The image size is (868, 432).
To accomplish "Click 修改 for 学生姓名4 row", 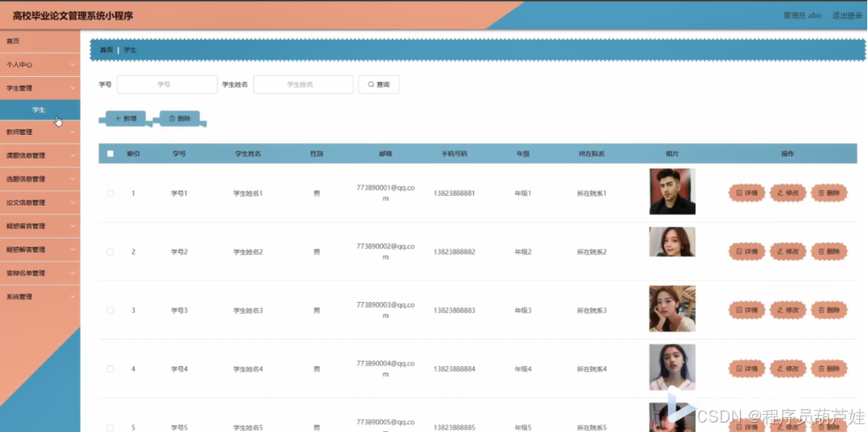I will click(788, 368).
